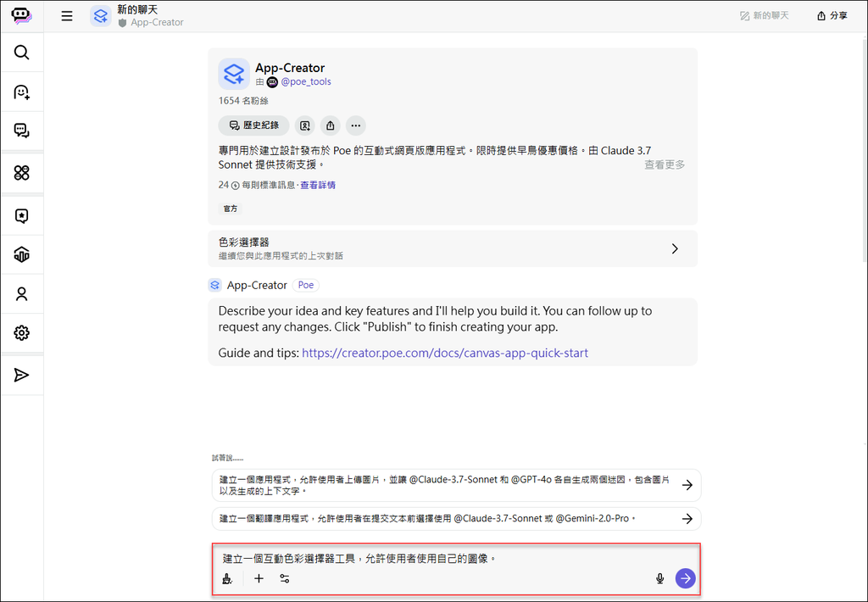The width and height of the screenshot is (868, 602).
Task: Click the microphone voice input icon
Action: coord(659,579)
